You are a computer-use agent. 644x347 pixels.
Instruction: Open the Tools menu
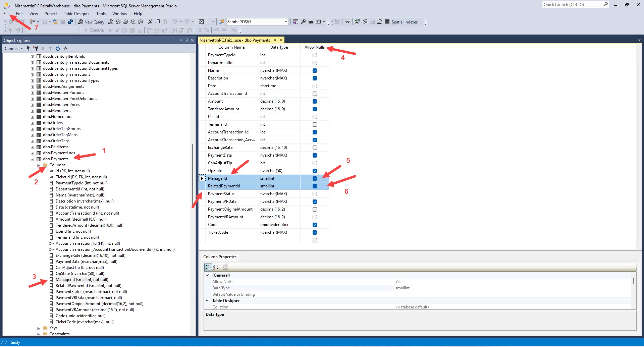[x=101, y=14]
